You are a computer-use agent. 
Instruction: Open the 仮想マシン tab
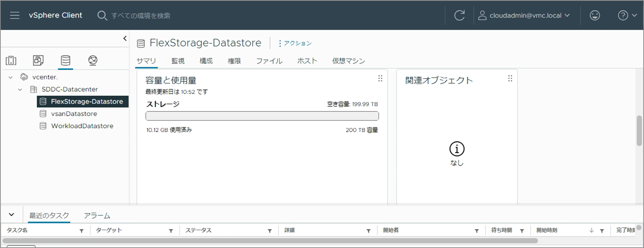349,61
